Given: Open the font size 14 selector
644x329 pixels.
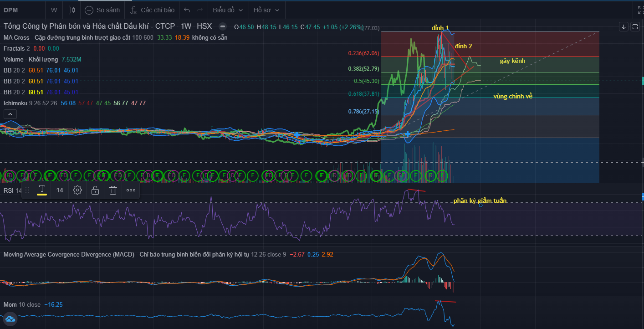Looking at the screenshot, I should coord(60,190).
